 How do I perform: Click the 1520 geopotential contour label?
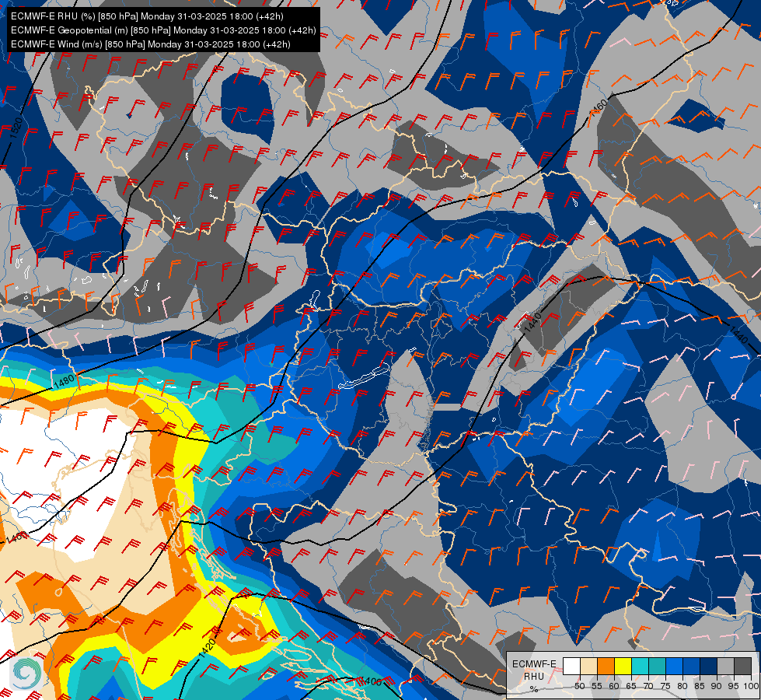point(16,128)
